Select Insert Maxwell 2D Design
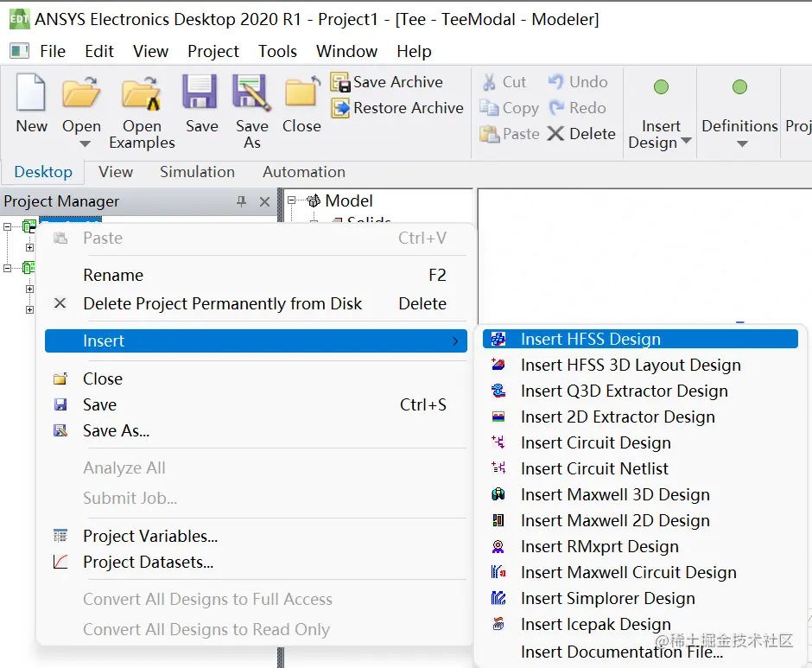812x668 pixels. 640,520
